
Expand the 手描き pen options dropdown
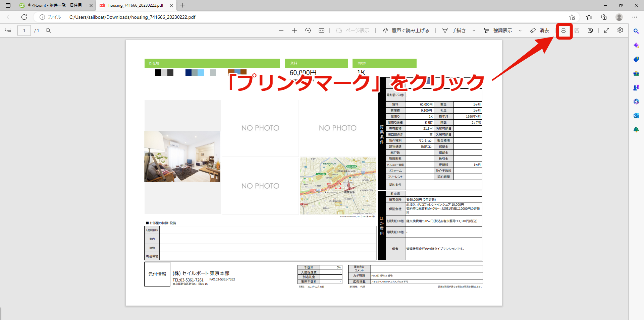474,30
